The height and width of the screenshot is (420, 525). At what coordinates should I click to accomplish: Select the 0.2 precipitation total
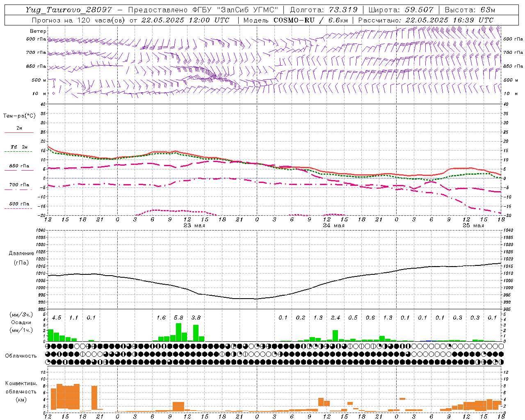coord(301,318)
